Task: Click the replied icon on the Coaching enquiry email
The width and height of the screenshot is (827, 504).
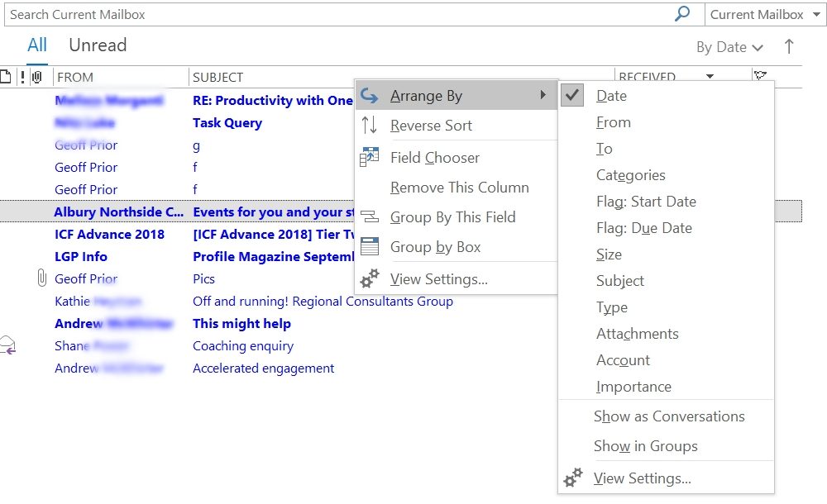Action: (8, 345)
